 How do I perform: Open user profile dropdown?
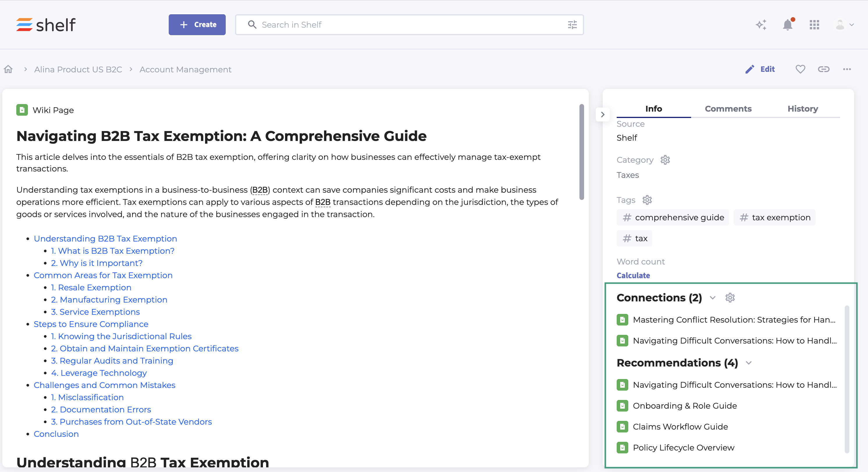point(845,25)
